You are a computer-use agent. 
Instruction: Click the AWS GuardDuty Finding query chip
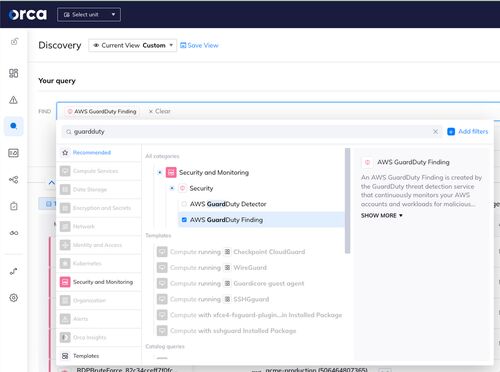[102, 111]
